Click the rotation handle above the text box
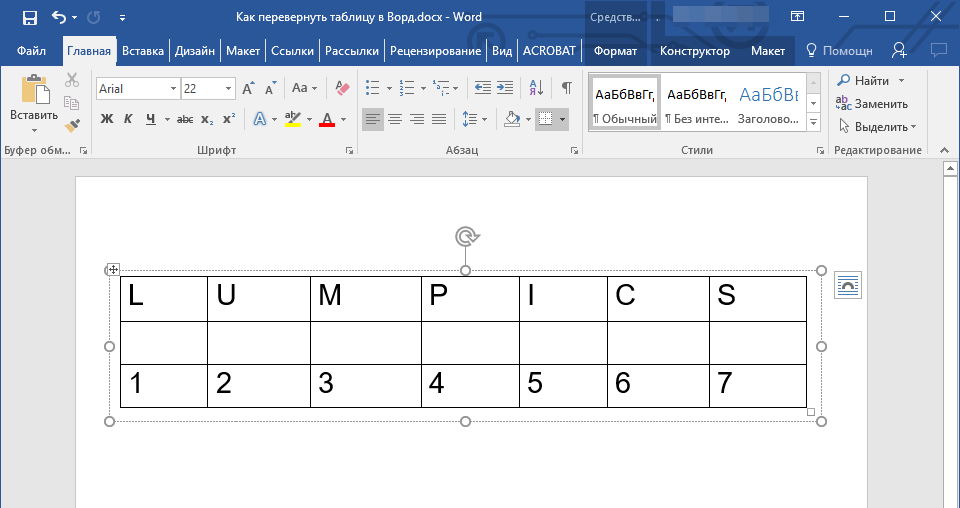 466,236
